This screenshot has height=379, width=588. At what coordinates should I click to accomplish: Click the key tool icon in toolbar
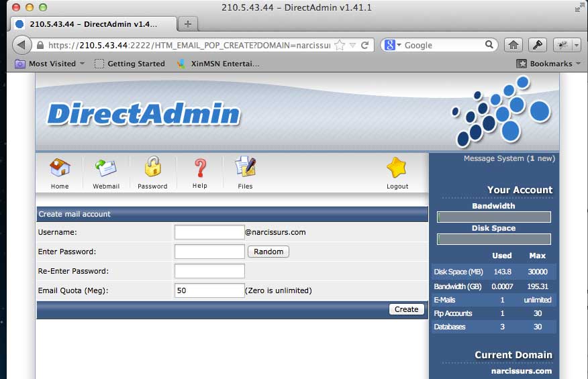(x=538, y=45)
